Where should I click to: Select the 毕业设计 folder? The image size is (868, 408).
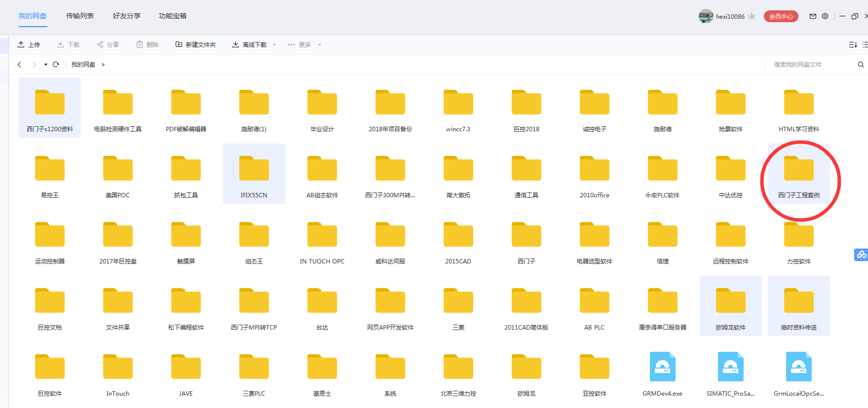(x=322, y=108)
